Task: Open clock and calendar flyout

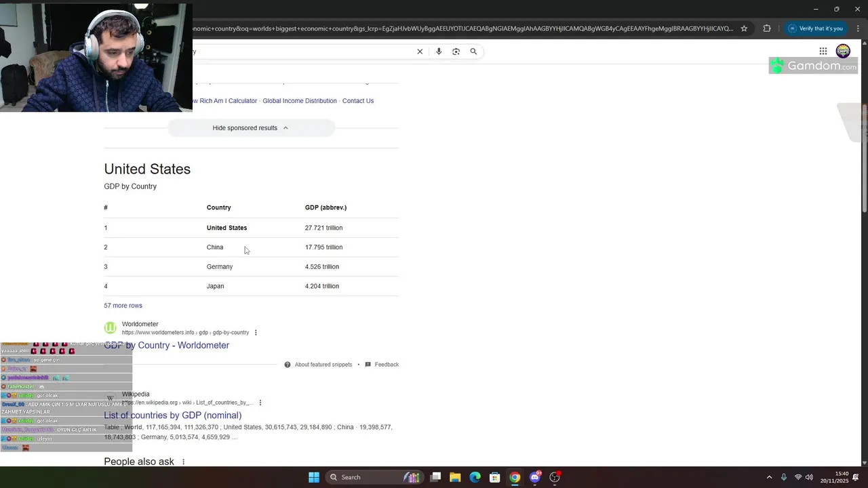Action: (x=836, y=477)
